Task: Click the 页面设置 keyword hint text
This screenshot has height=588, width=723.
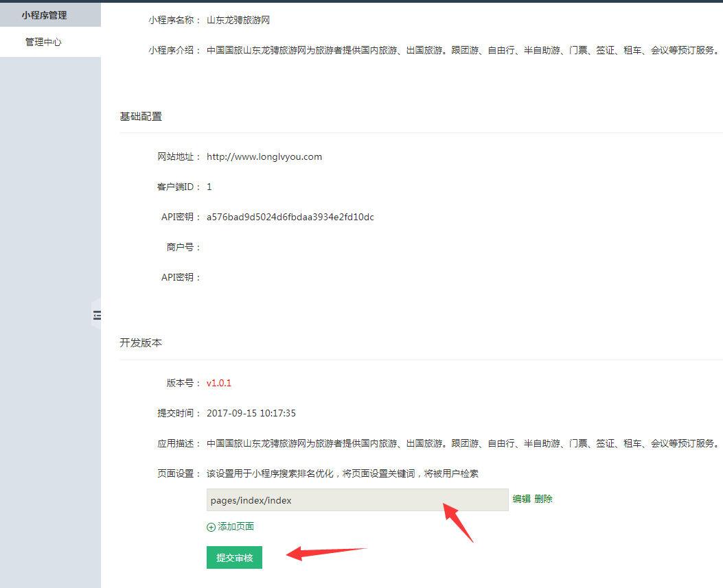Action: click(x=343, y=473)
